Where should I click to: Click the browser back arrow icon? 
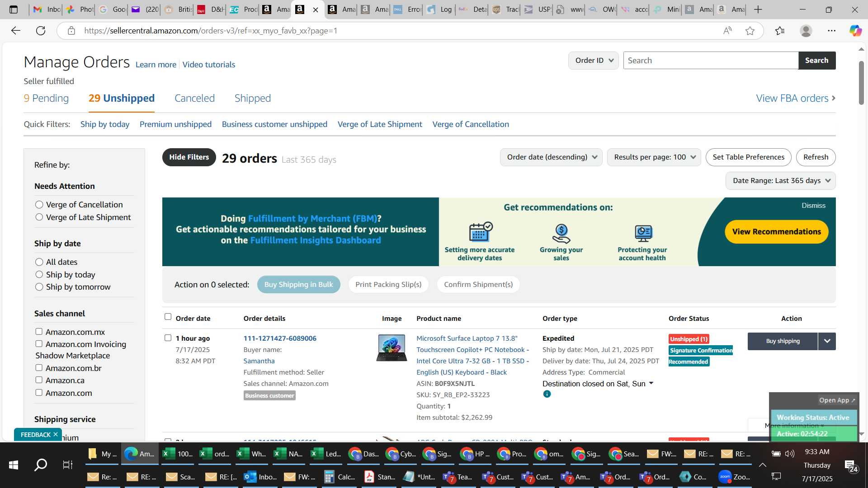click(x=16, y=31)
